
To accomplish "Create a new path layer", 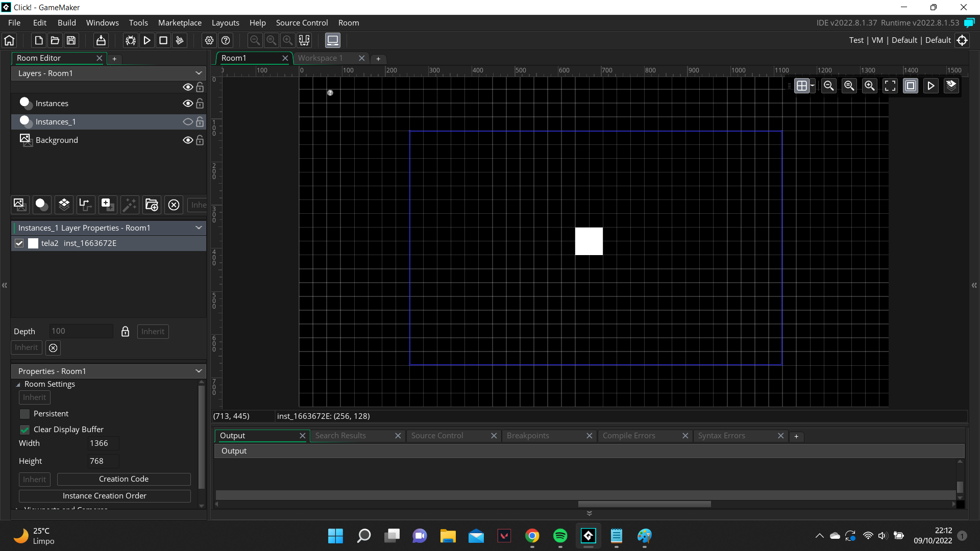I will 86,205.
